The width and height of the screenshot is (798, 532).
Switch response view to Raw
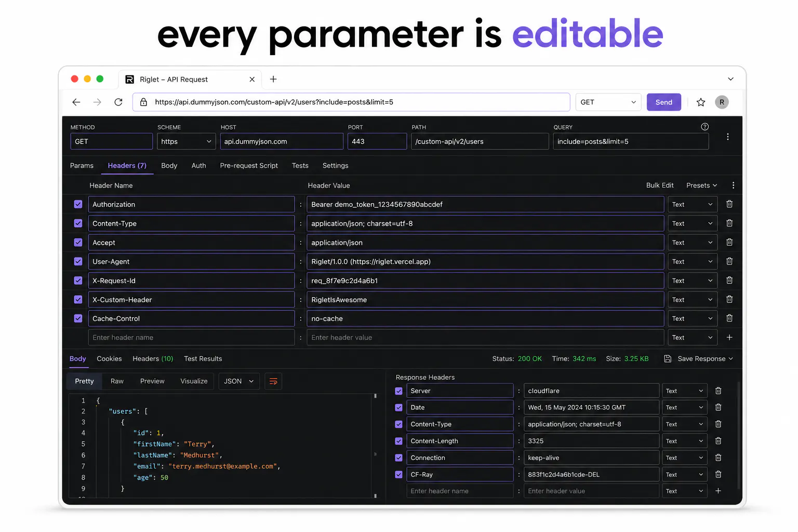coord(117,381)
